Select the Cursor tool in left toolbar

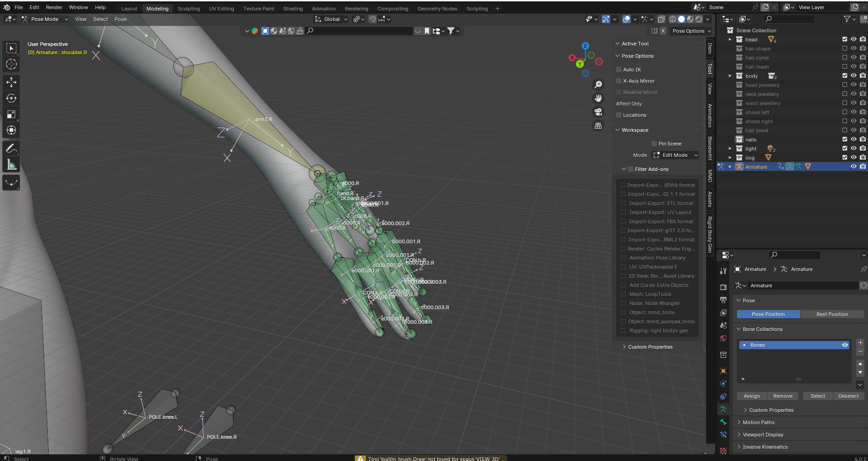coord(11,64)
